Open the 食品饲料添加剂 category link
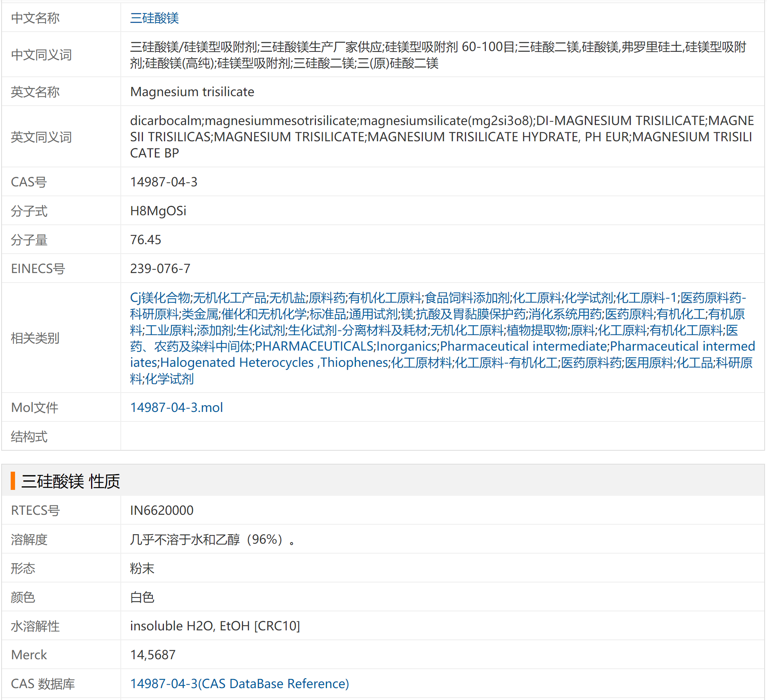This screenshot has height=700, width=767. (x=467, y=298)
